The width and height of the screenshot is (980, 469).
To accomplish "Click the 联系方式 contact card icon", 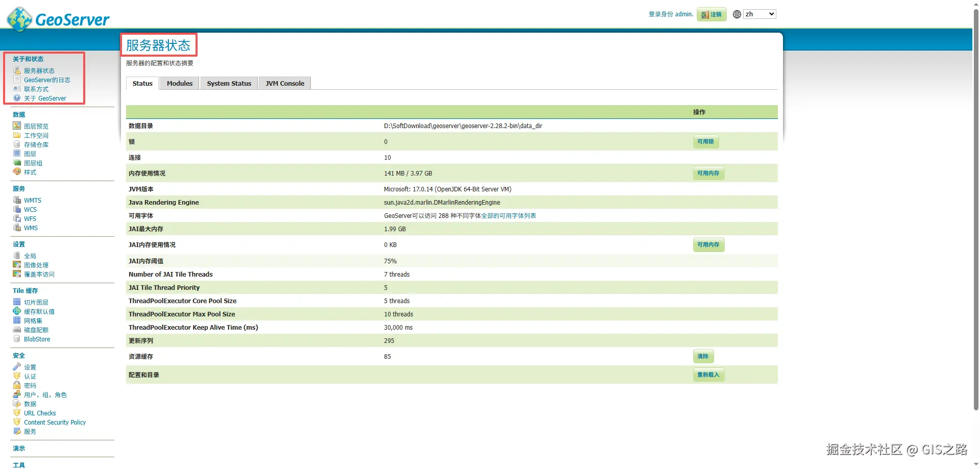I will [x=17, y=89].
